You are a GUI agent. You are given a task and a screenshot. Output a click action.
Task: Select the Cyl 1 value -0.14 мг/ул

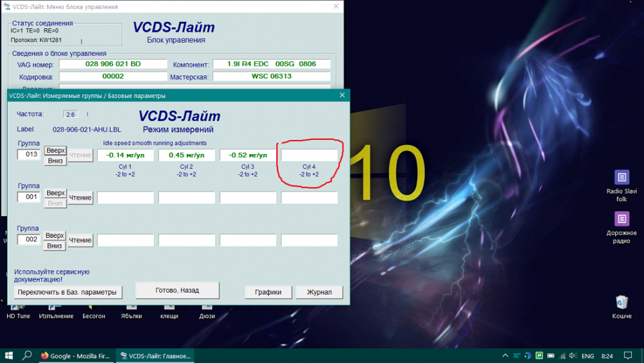click(x=126, y=155)
